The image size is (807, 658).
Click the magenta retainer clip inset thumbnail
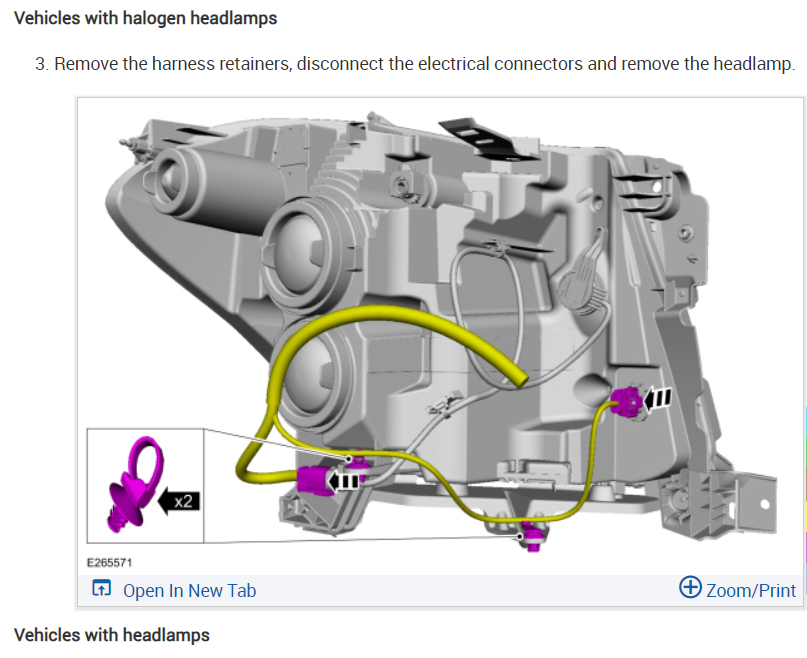click(x=137, y=485)
